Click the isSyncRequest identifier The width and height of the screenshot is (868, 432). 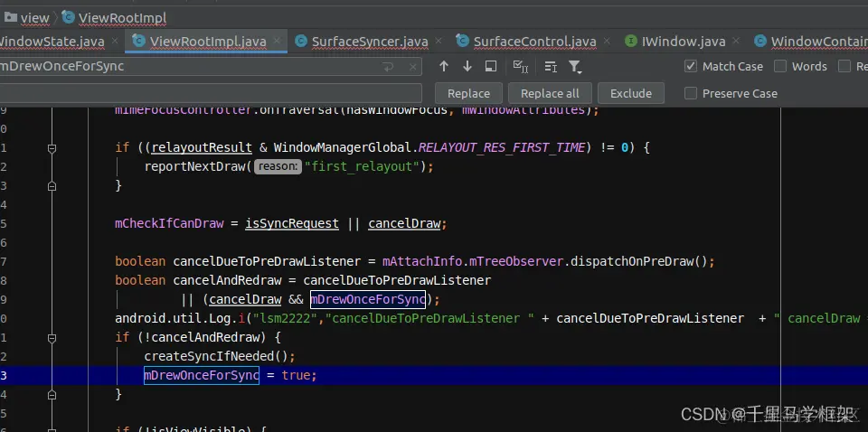292,223
